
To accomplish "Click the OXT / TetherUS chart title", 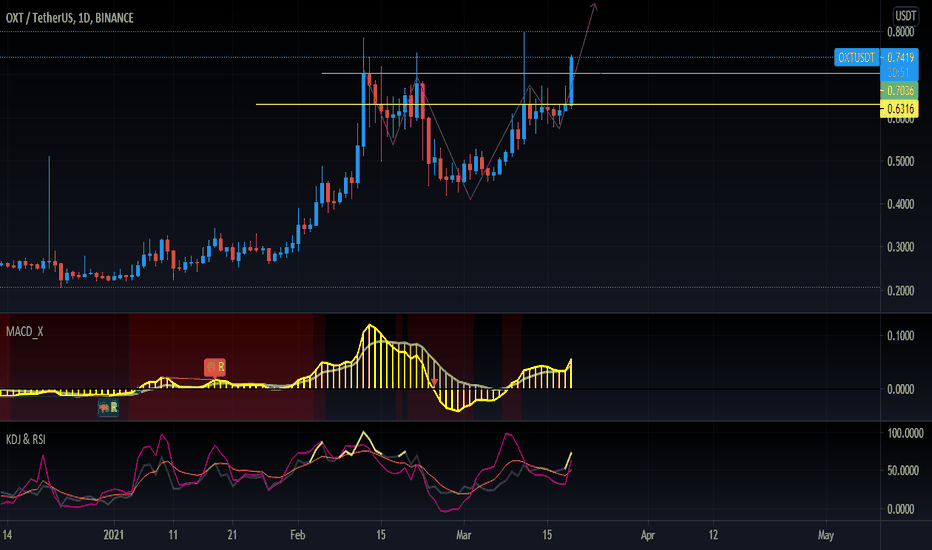I will coord(70,18).
